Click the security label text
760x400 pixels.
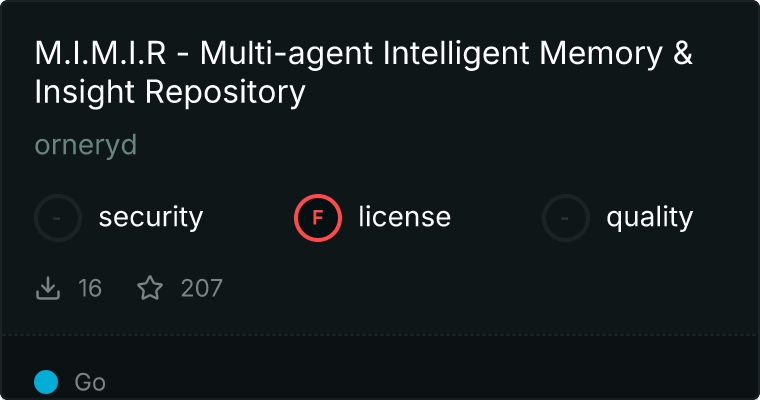coord(151,217)
